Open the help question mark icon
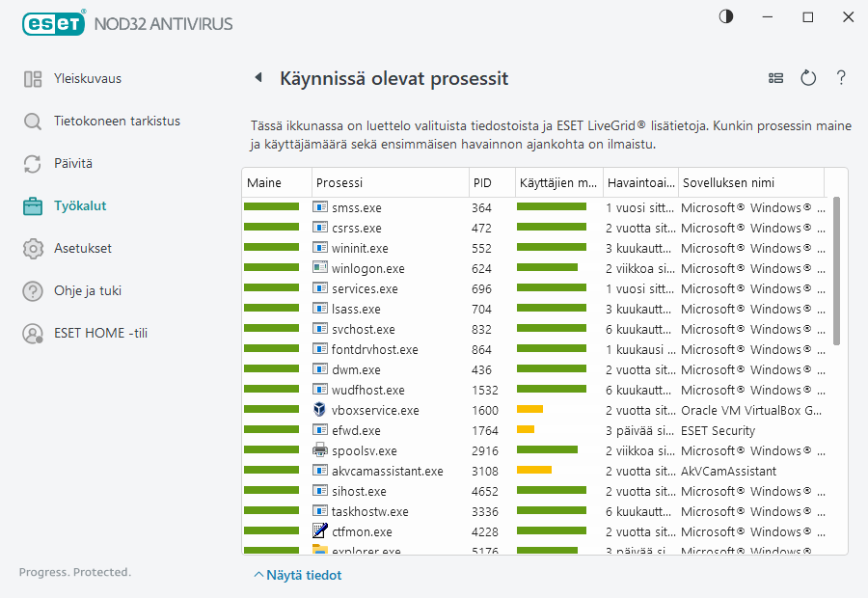 coord(841,78)
